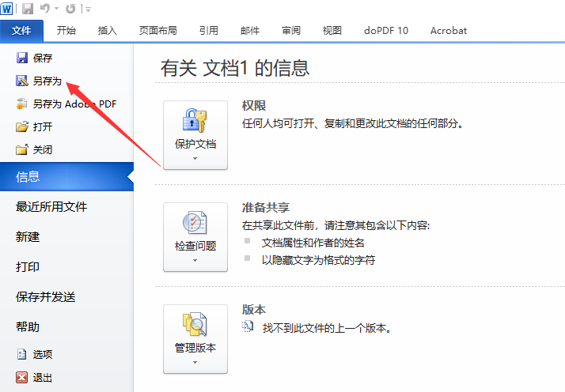Select 最近所用文件 (Recent files) in sidebar
The width and height of the screenshot is (565, 392).
[x=51, y=207]
